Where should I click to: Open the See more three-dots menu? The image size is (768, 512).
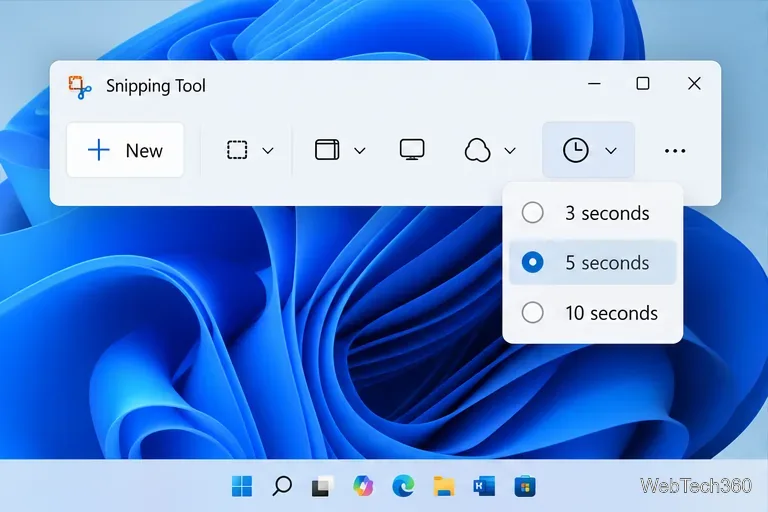tap(675, 151)
